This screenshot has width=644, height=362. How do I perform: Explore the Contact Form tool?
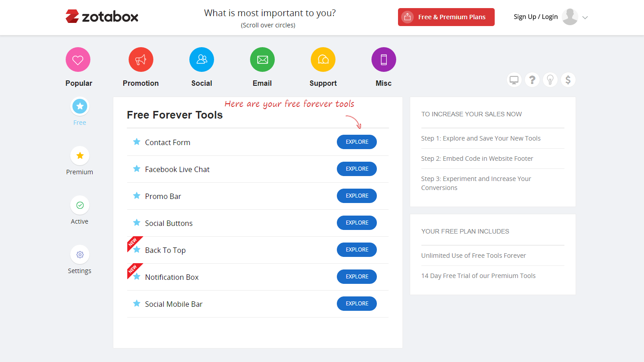pos(357,142)
